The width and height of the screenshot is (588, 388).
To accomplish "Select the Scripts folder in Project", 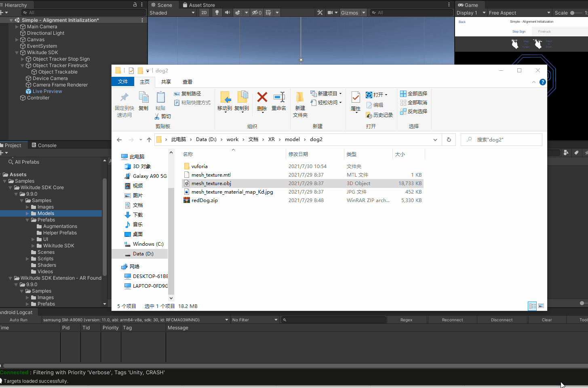I will click(x=45, y=259).
